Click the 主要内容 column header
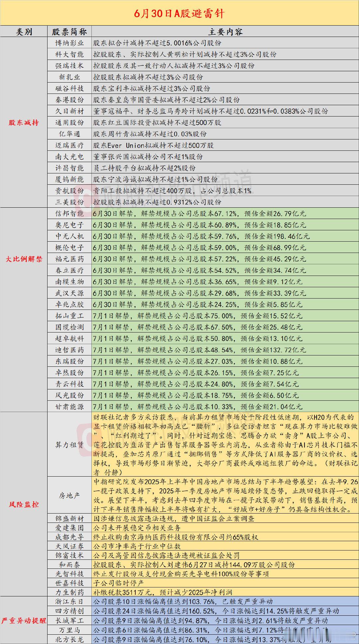 (x=225, y=32)
